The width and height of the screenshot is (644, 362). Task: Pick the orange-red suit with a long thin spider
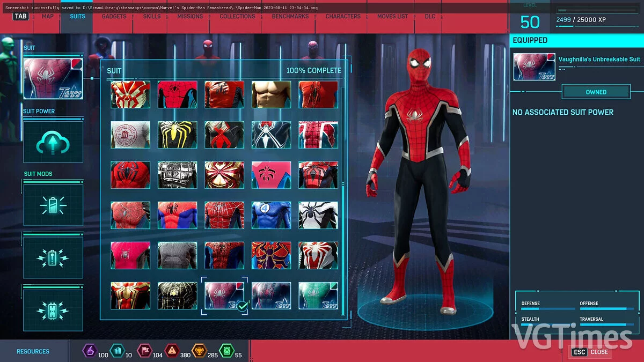[x=318, y=94]
